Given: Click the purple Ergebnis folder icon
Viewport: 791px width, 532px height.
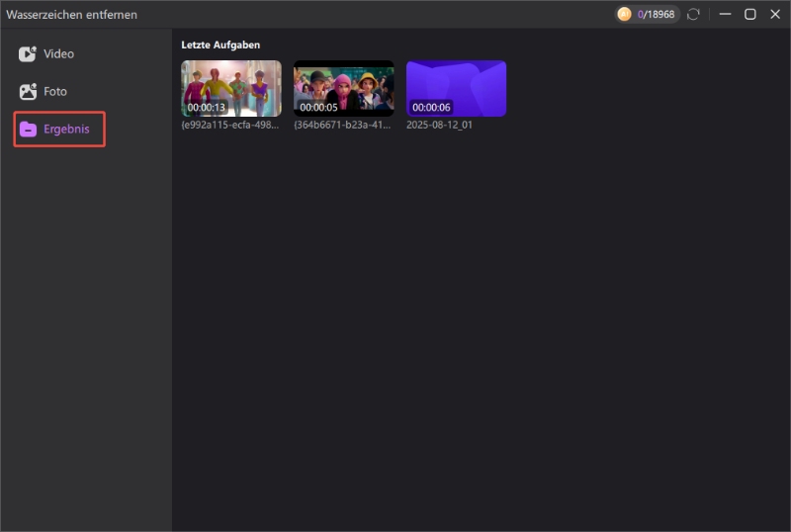Looking at the screenshot, I should point(28,130).
